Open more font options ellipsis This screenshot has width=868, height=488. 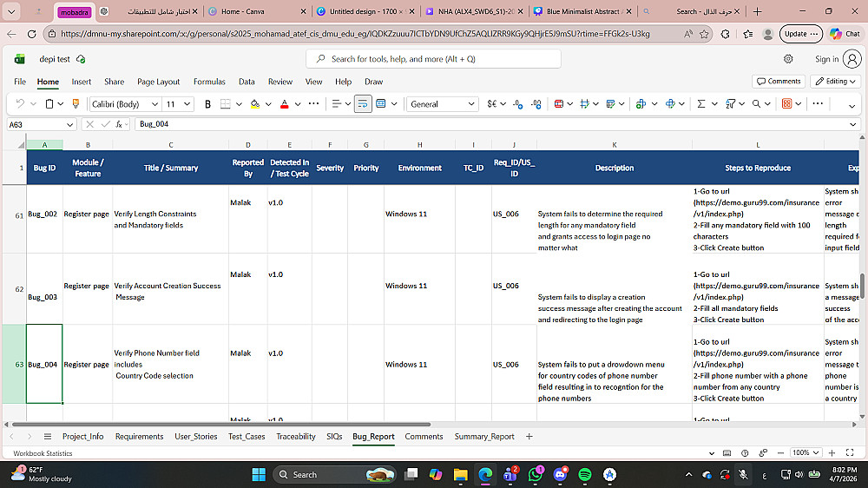[313, 103]
